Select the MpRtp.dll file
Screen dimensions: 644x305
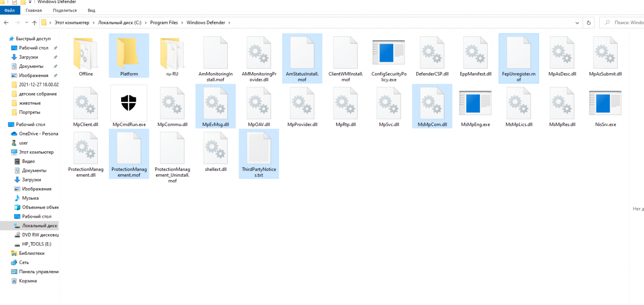[345, 106]
